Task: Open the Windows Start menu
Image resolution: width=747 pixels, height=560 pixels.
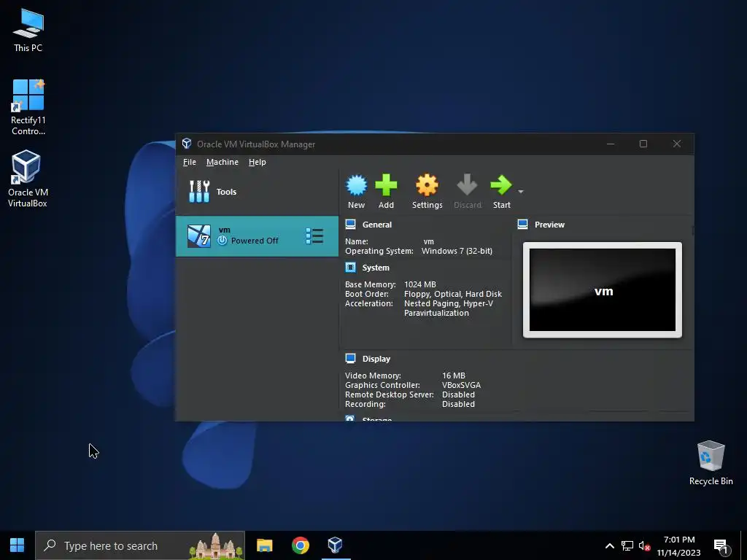Action: (x=18, y=545)
